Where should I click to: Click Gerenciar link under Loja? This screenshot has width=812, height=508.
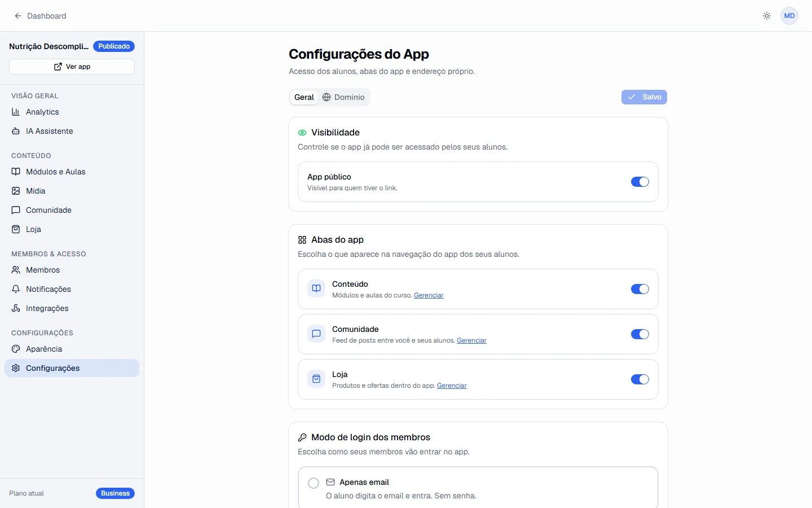[x=452, y=386]
